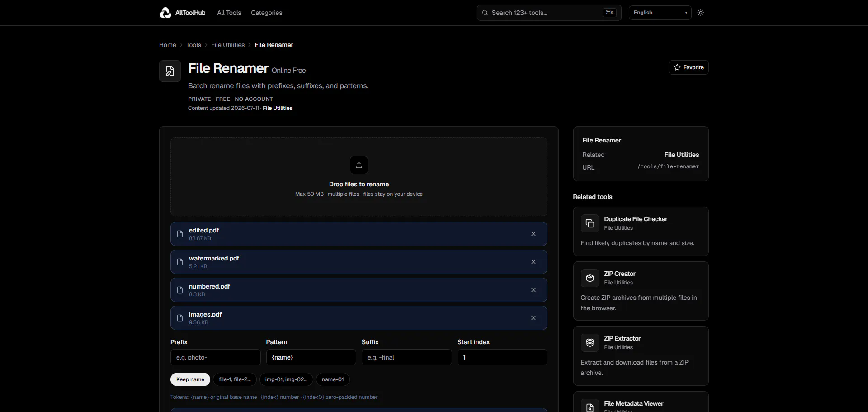Open the English language dropdown
The image size is (868, 412).
660,13
